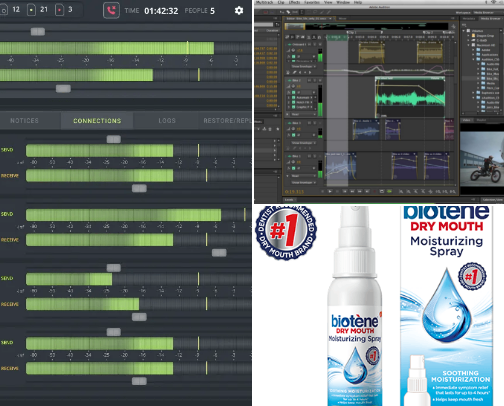The height and width of the screenshot is (406, 504).
Task: Click Move playhead to previous in transport
Action: 345,191
